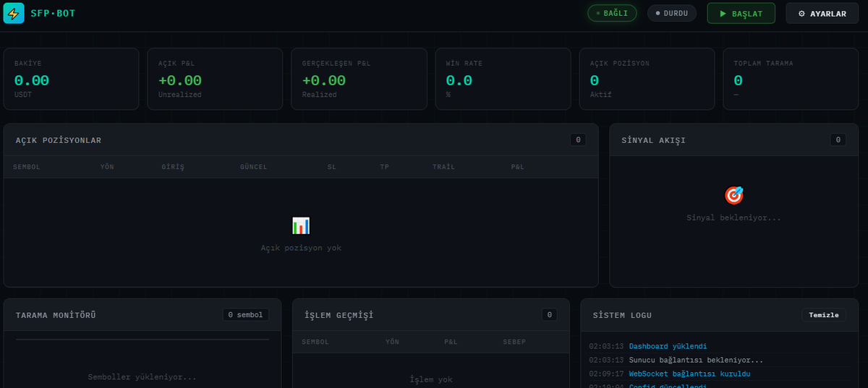
Task: Click the Gerçekleşen P&L realized card
Action: [359, 79]
